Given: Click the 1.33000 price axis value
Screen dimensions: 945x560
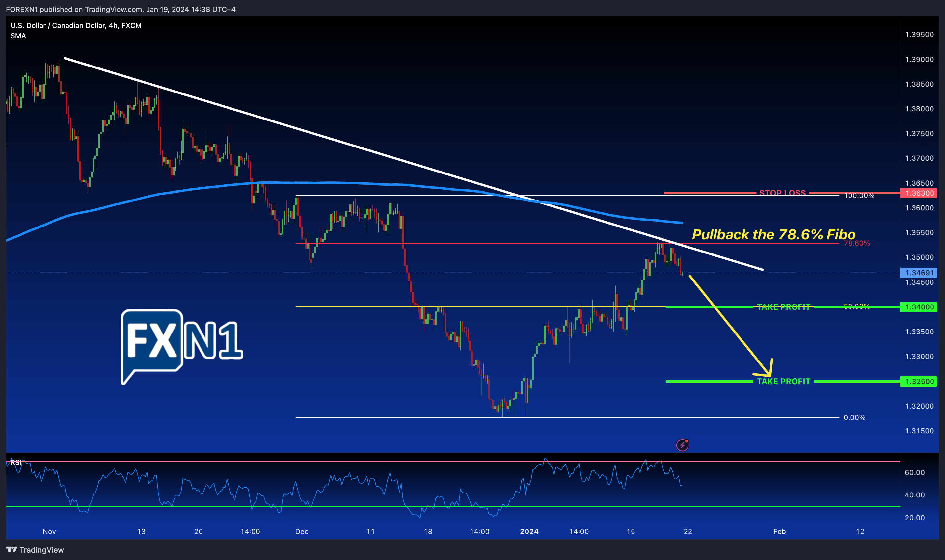Looking at the screenshot, I should pos(919,356).
